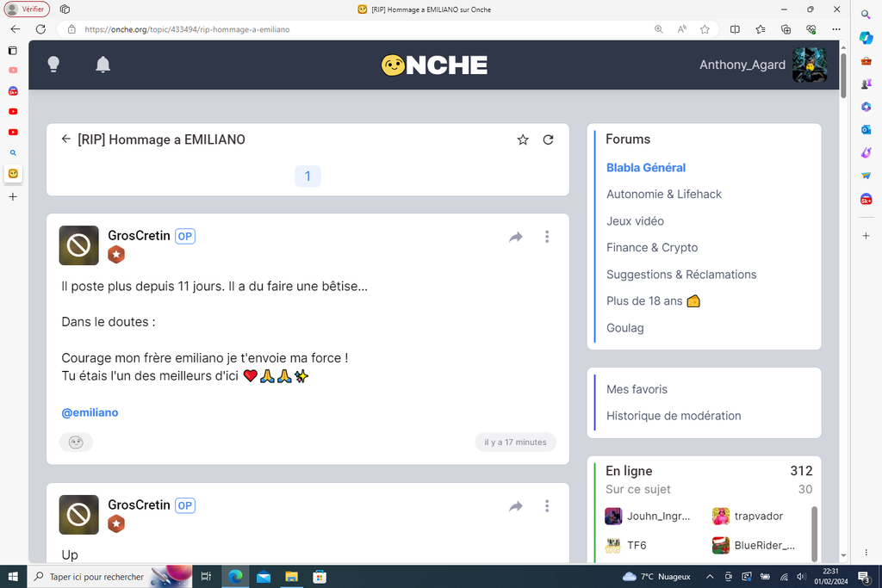Open the Goulag forum
This screenshot has width=882, height=588.
(625, 328)
